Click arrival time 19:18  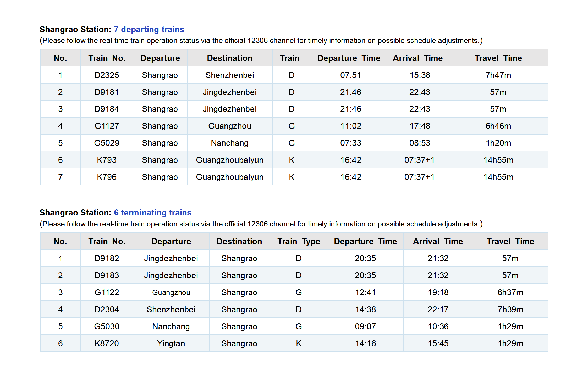[438, 292]
